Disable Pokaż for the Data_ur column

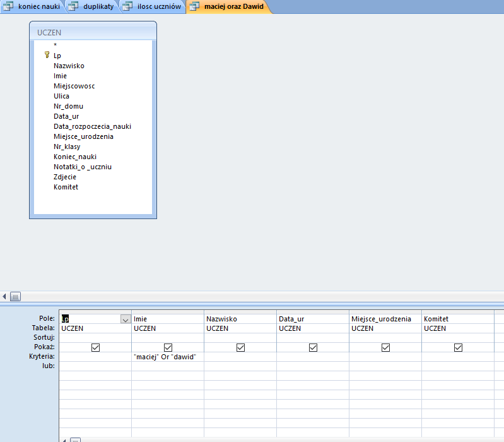[x=313, y=347]
